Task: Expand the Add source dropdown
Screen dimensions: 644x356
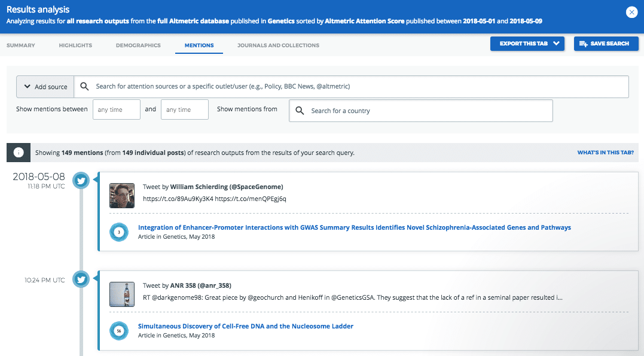Action: click(46, 87)
